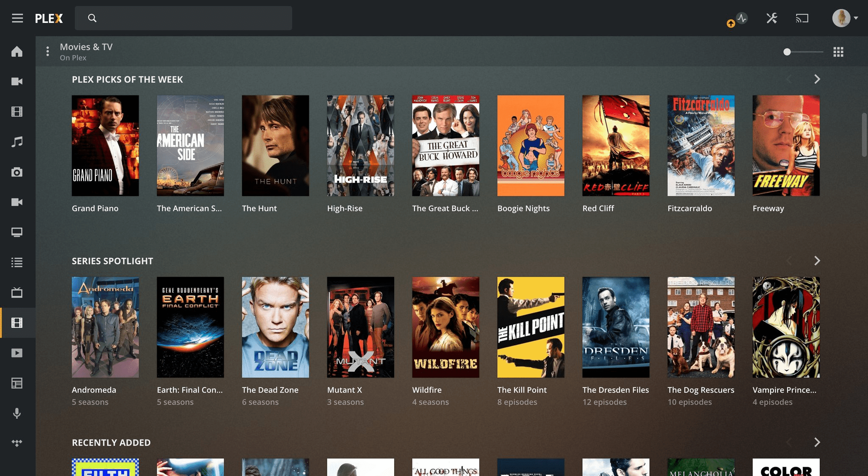
Task: Go to Home in sidebar
Action: (x=17, y=51)
